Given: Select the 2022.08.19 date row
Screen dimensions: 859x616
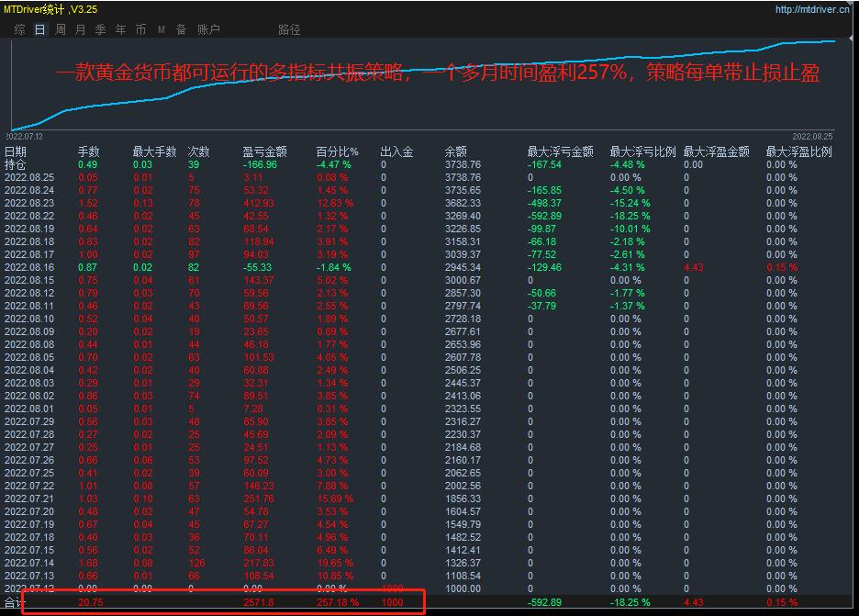Looking at the screenshot, I should pyautogui.click(x=29, y=230).
